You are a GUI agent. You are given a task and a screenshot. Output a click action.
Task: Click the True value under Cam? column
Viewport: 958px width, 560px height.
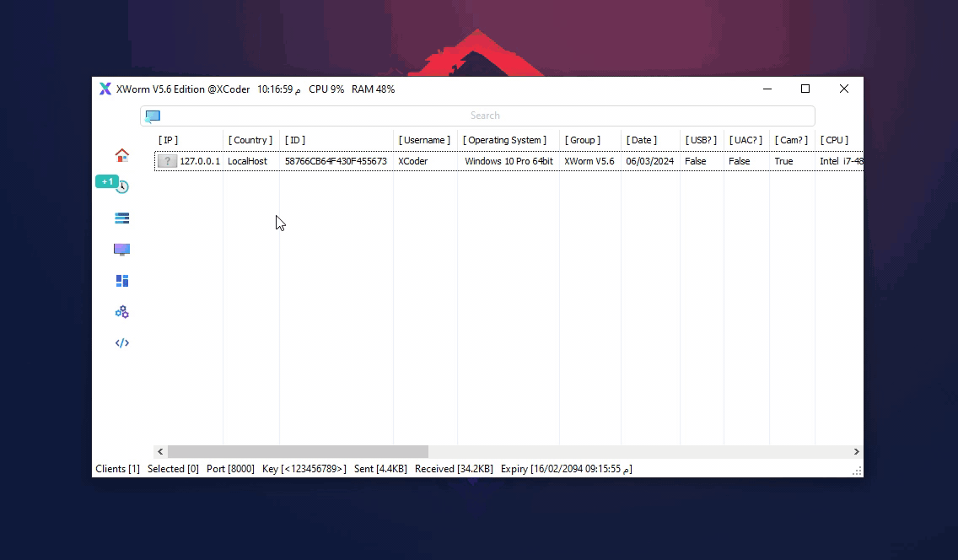pos(783,161)
